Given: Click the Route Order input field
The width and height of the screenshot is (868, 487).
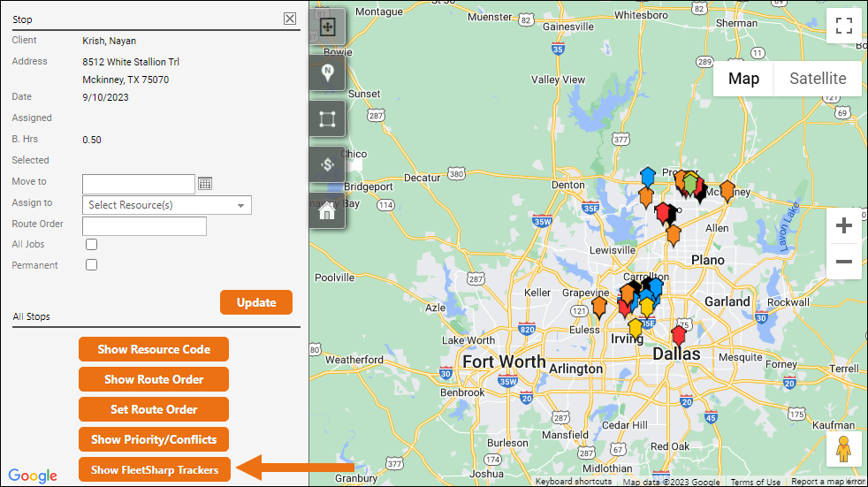Looking at the screenshot, I should (x=144, y=226).
